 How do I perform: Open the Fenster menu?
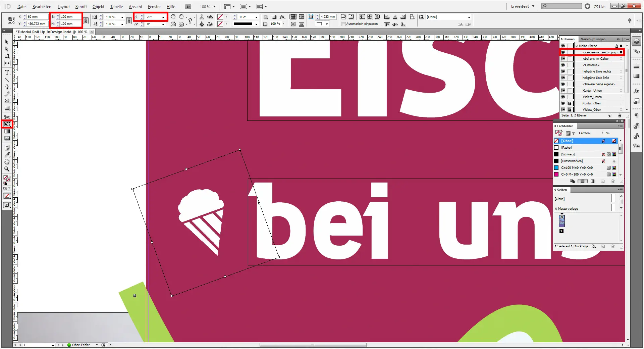click(154, 6)
